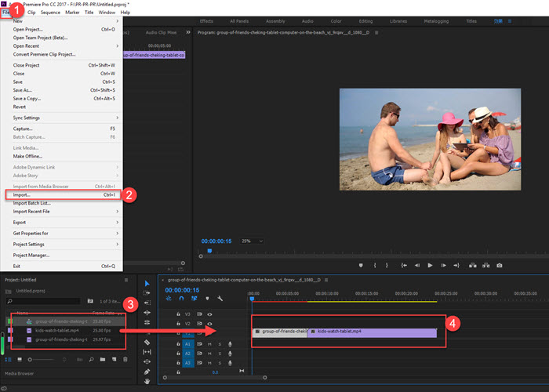549x392 pixels.
Task: Open Media Browser panel tab
Action: click(20, 373)
